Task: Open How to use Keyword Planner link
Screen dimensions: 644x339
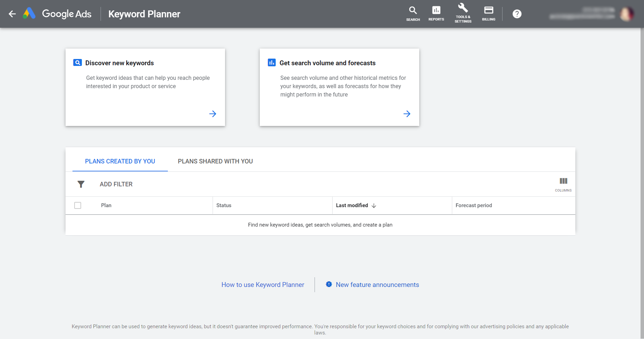Action: pos(263,285)
